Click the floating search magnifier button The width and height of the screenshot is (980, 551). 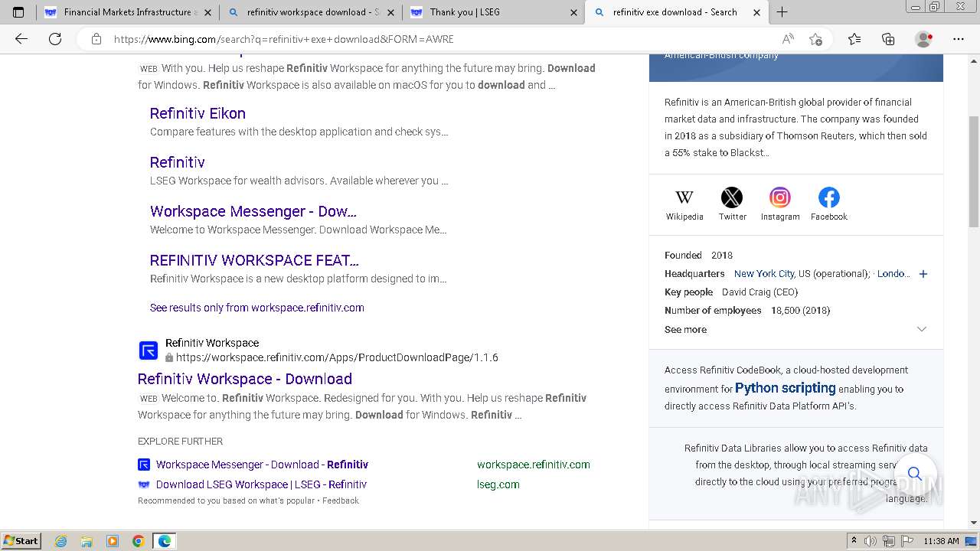[915, 474]
